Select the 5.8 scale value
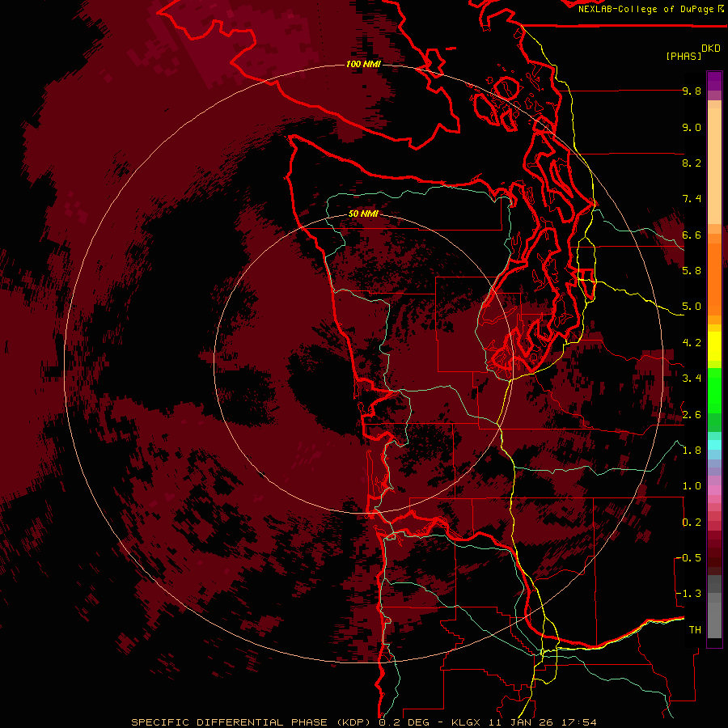The width and height of the screenshot is (728, 728). pyautogui.click(x=692, y=271)
